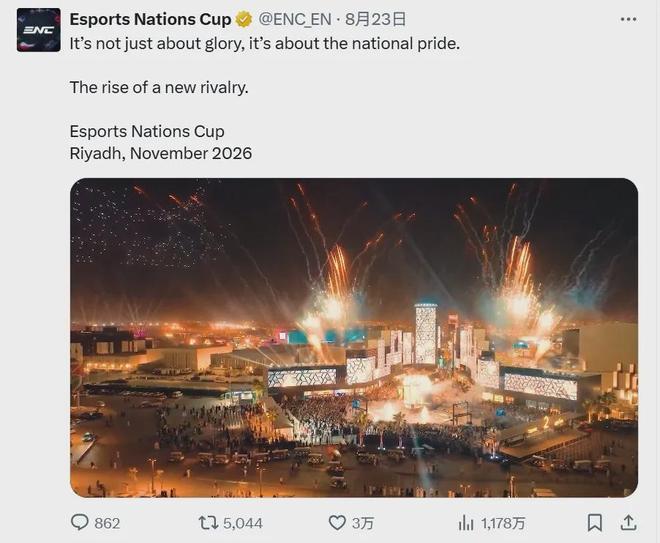Screen dimensions: 660x543
Task: Toggle the bookmark icon
Action: point(594,522)
